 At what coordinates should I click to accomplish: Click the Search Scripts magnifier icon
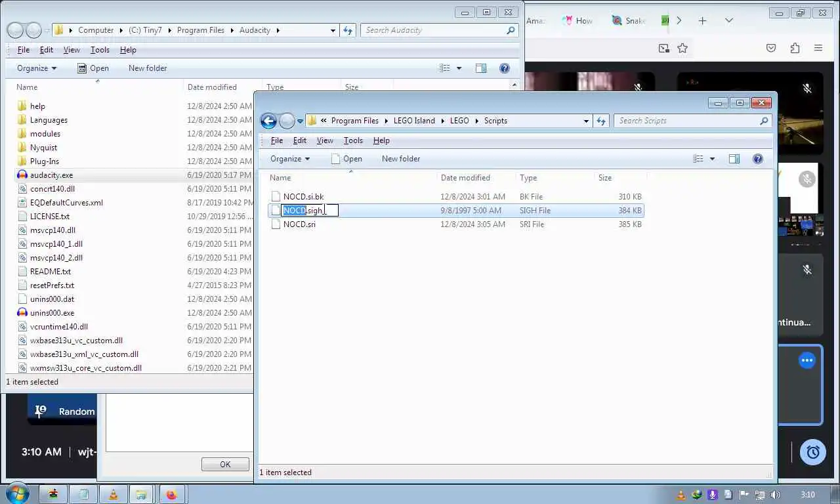(764, 121)
